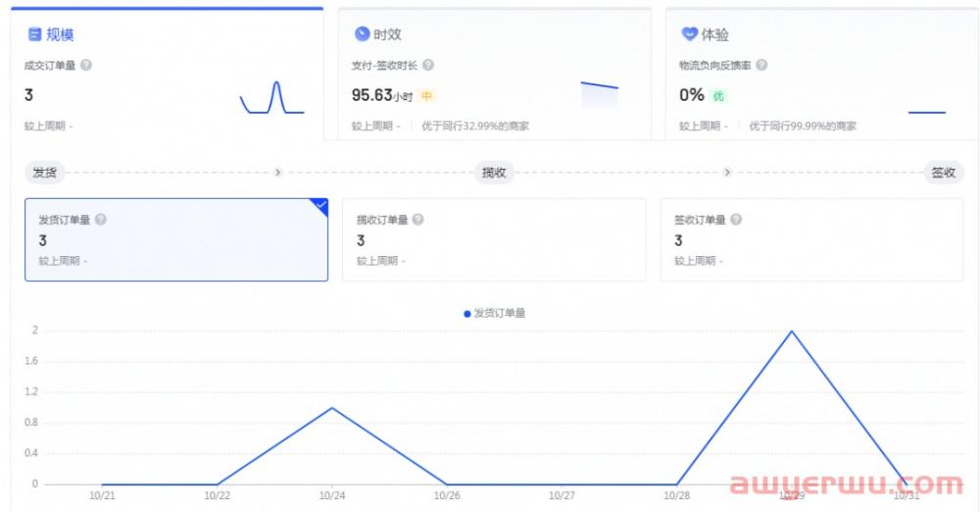The height and width of the screenshot is (512, 980).
Task: Show help tooltip for 物流负向反馈率
Action: (x=761, y=65)
